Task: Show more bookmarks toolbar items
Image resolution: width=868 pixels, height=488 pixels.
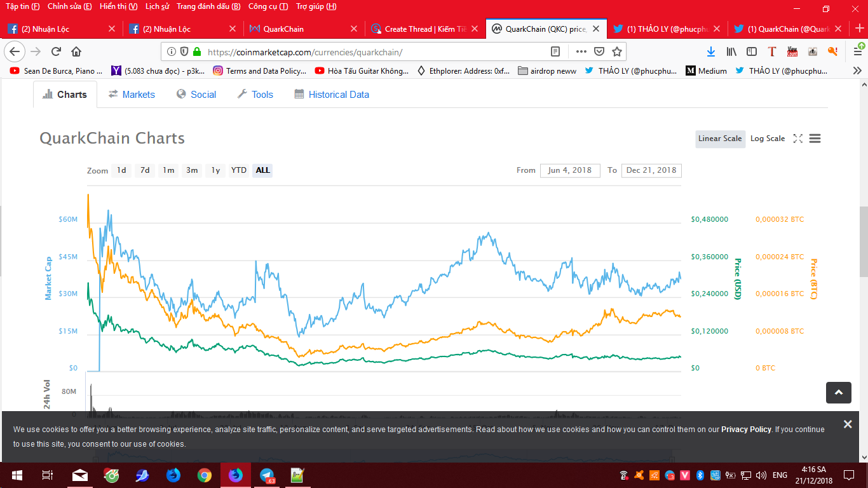Action: point(857,71)
